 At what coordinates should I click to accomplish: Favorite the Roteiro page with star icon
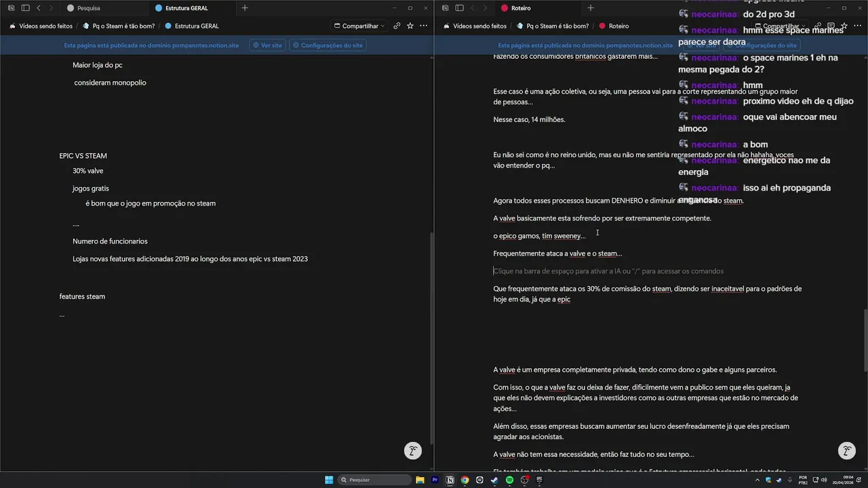[x=844, y=26]
